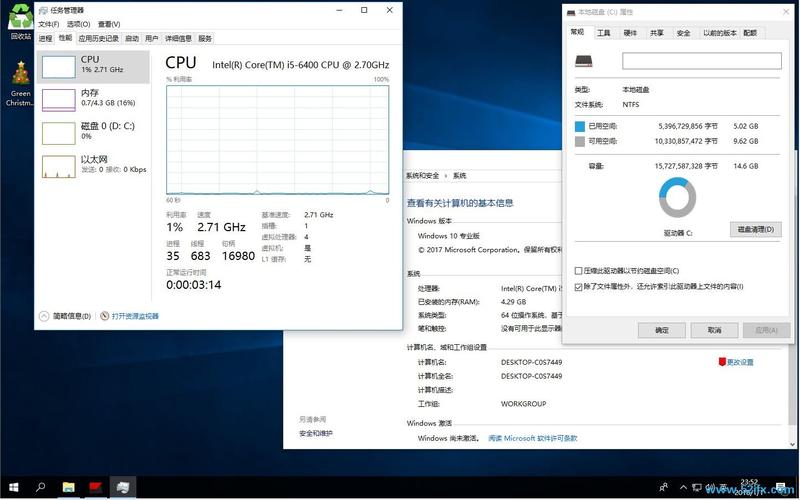The height and width of the screenshot is (500, 800).
Task: Open the 选项(O) menu
Action: 79,24
